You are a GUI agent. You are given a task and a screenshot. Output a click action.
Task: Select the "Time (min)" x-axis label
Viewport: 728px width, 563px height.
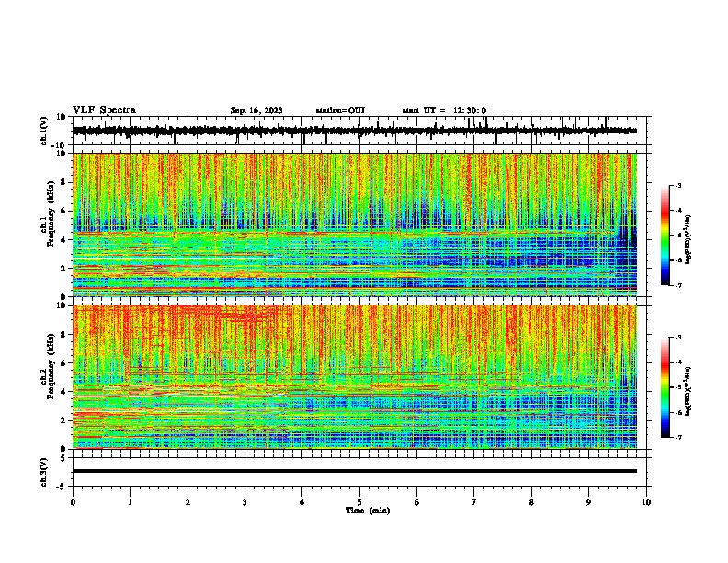tap(368, 511)
